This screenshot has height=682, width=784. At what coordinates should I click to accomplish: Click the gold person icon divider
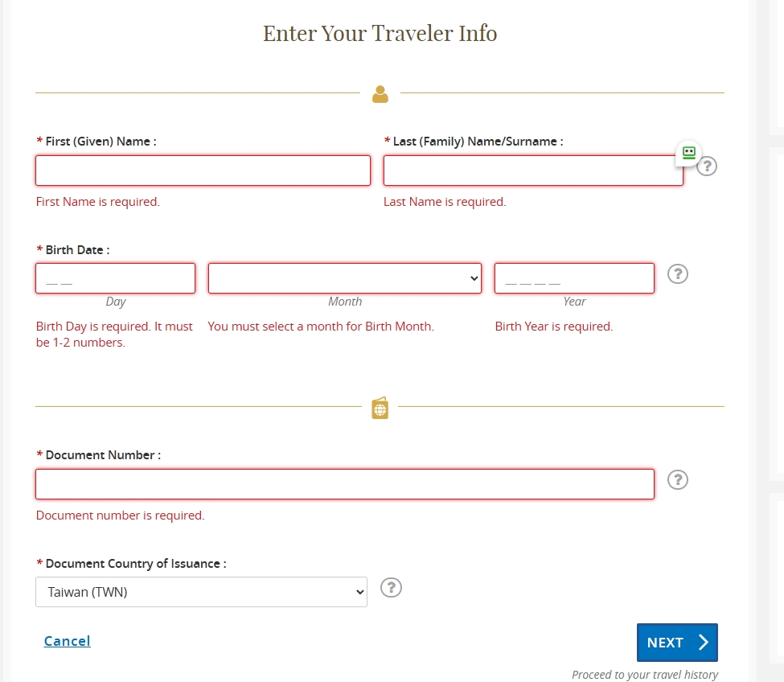380,94
